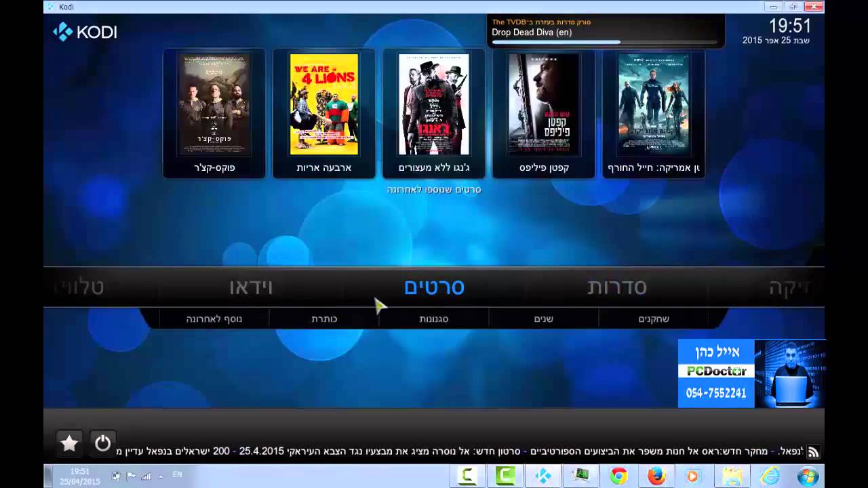Screen dimensions: 868x488
Task: Open the נוסף לאחרונה (Recently added) submenu
Action: click(214, 319)
